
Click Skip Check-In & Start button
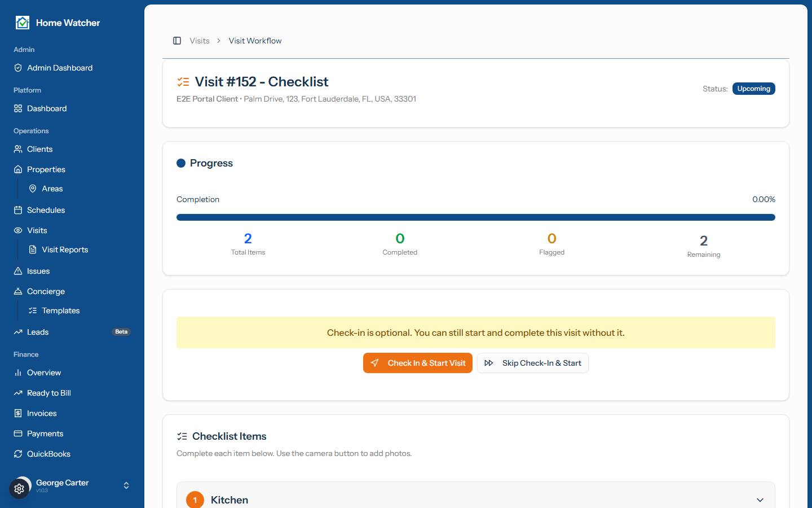coord(533,363)
